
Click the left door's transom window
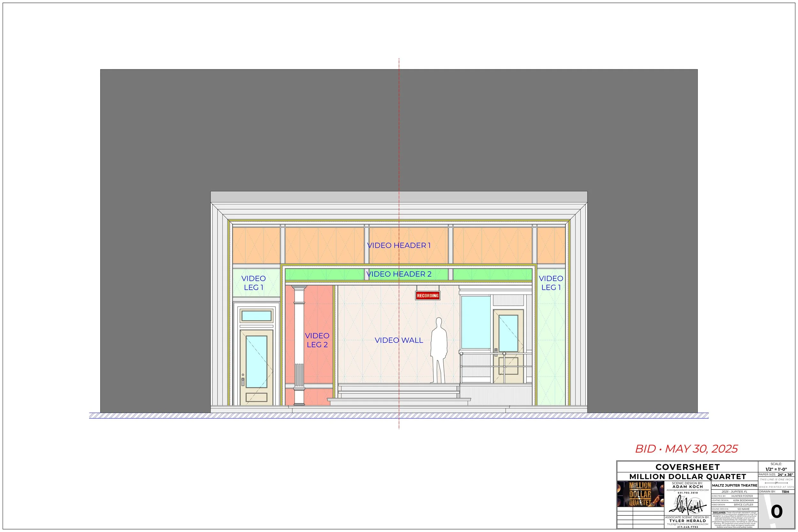click(x=256, y=316)
